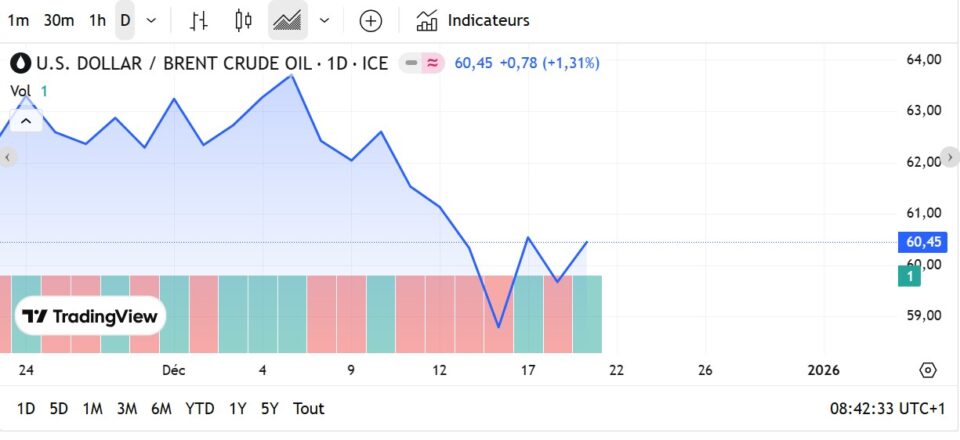Expand the time interval dropdown
Viewport: 960px width, 440px height.
151,20
